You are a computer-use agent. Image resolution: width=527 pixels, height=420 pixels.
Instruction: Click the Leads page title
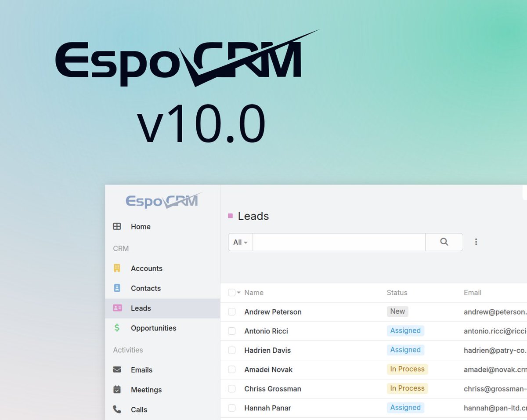[x=253, y=216]
